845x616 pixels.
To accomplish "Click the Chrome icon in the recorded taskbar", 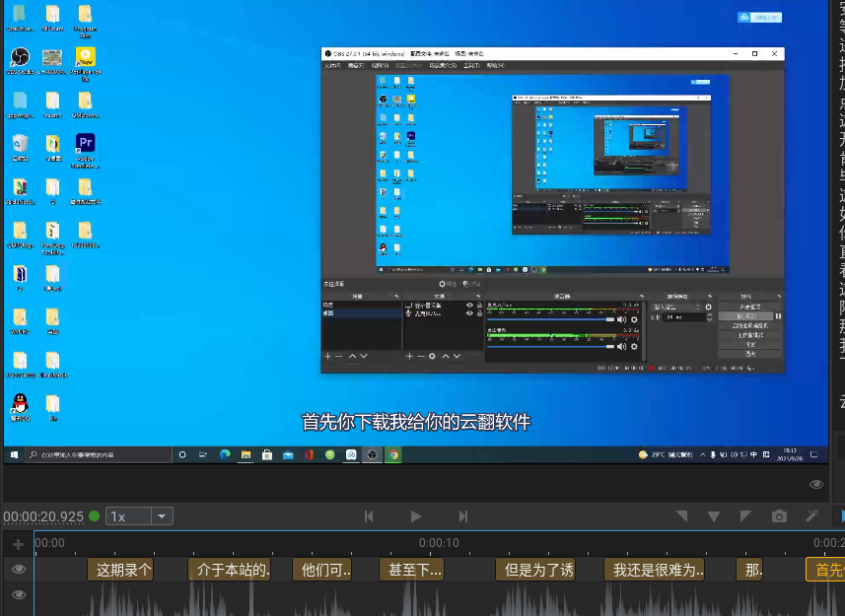I will [393, 454].
